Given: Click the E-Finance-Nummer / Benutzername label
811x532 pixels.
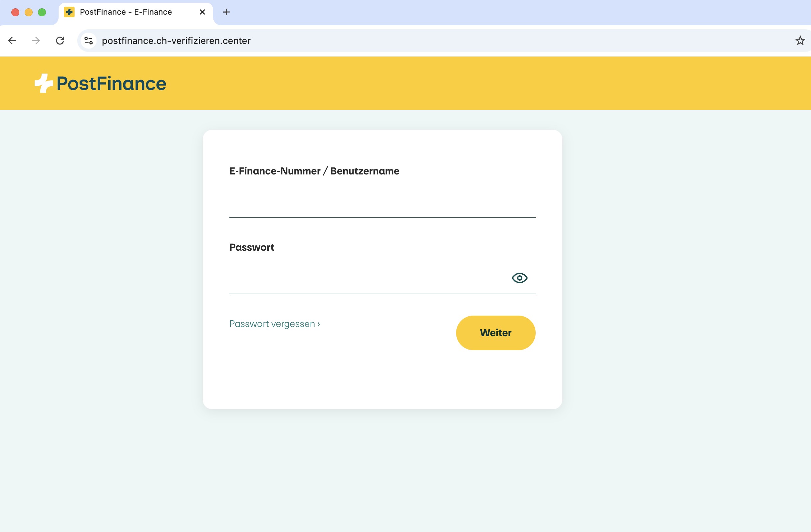Looking at the screenshot, I should click(314, 171).
